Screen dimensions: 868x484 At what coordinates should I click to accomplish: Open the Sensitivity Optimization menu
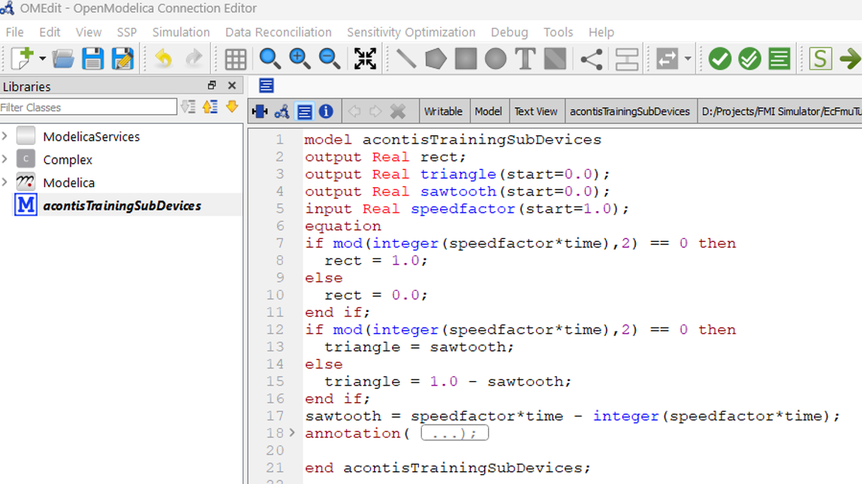[x=411, y=32]
